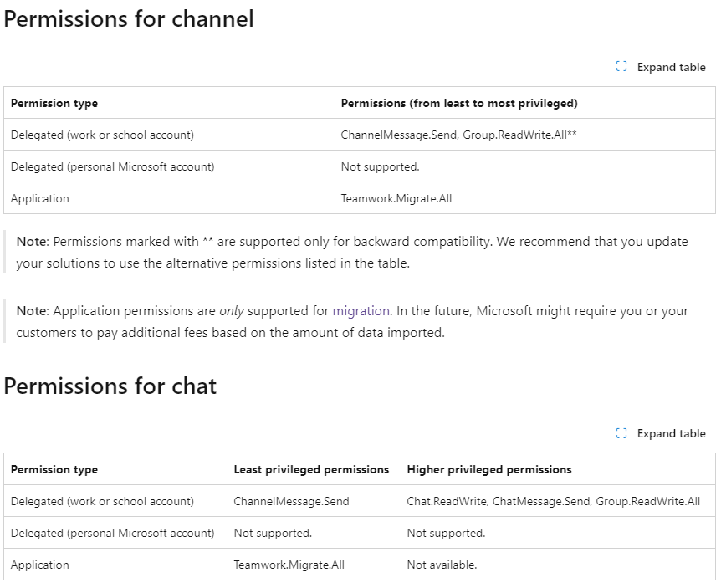Click 'Teamwork.Migrate.All' in the chat table
This screenshot has width=721, height=588.
(289, 565)
